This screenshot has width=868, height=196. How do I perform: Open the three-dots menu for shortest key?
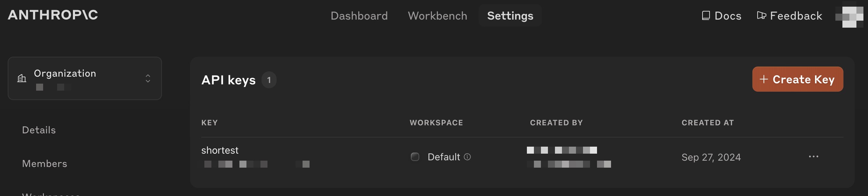coord(813,156)
